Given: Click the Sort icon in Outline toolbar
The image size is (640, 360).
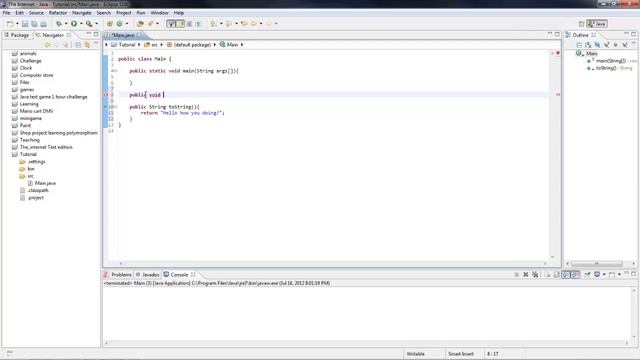Looking at the screenshot, I should 588,45.
